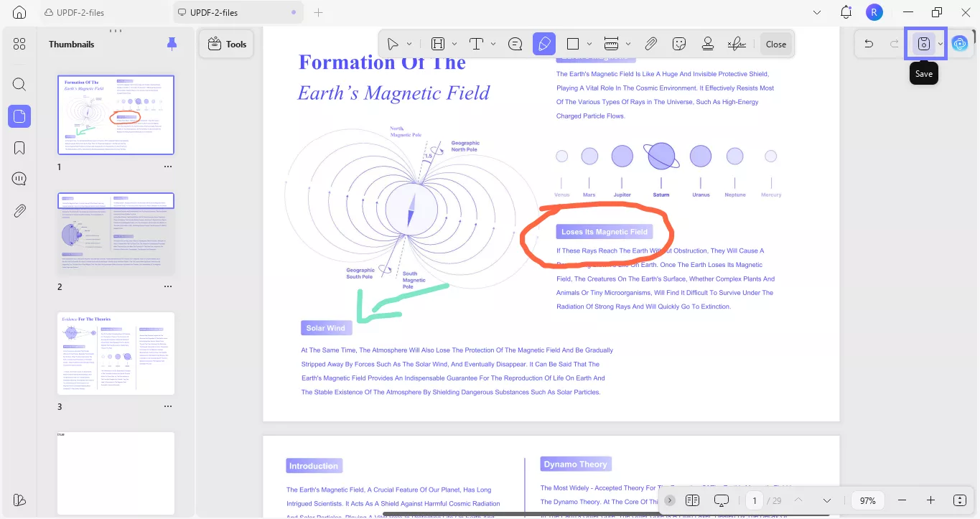Select the Text comment tool

tap(476, 44)
